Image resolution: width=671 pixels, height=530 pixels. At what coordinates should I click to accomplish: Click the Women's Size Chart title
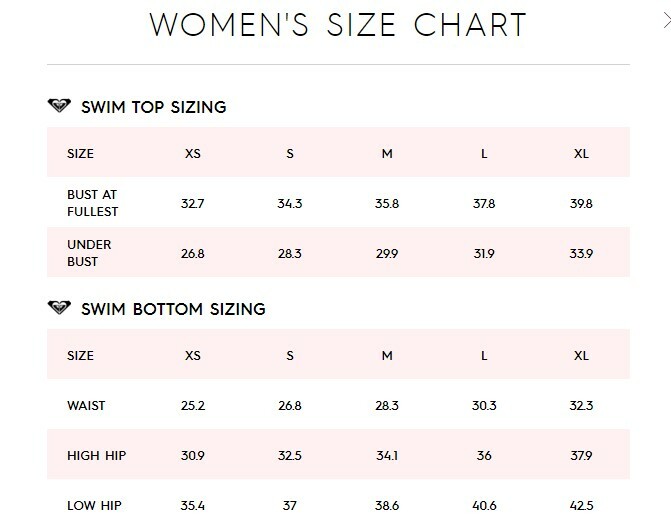[338, 25]
